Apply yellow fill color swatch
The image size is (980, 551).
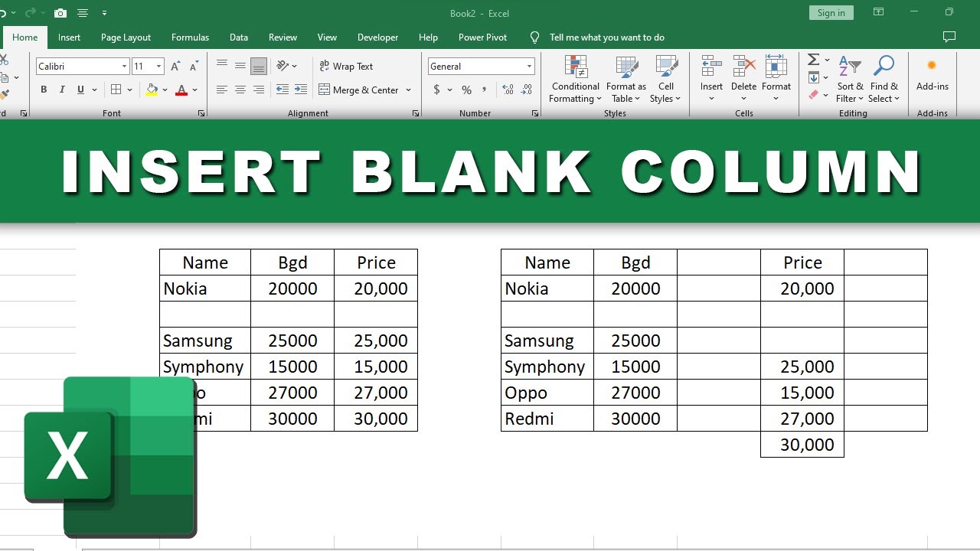click(152, 90)
